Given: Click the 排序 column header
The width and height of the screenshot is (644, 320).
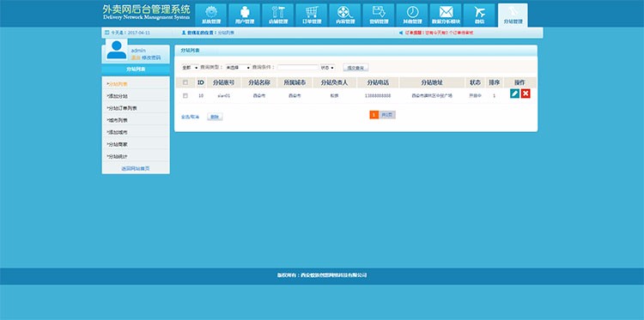Looking at the screenshot, I should pyautogui.click(x=495, y=82).
